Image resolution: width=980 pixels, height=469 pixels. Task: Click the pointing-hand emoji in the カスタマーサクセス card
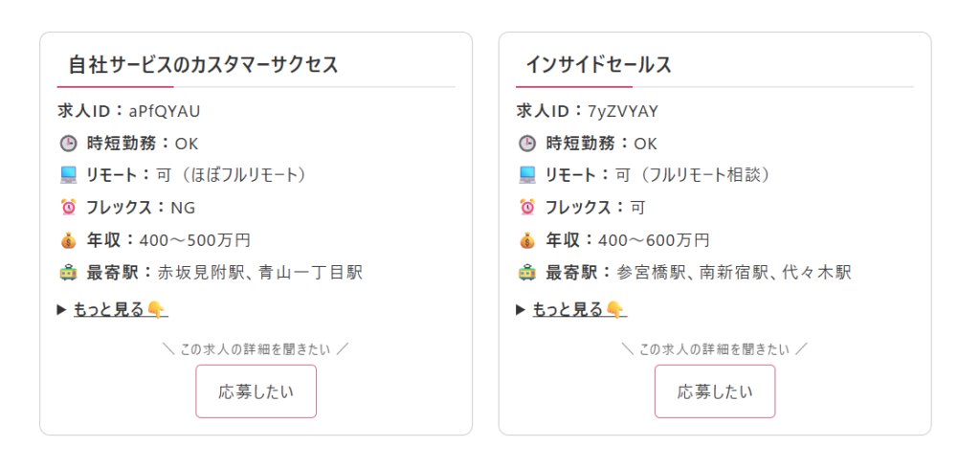pos(157,309)
